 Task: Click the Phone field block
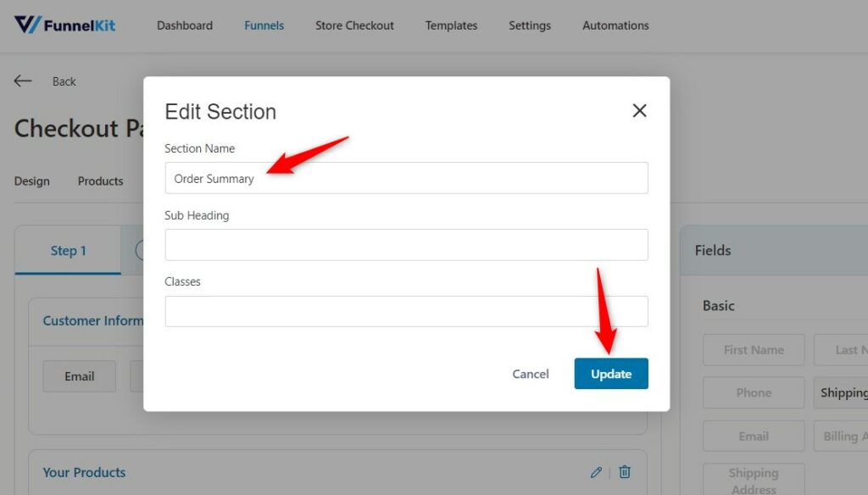point(754,392)
